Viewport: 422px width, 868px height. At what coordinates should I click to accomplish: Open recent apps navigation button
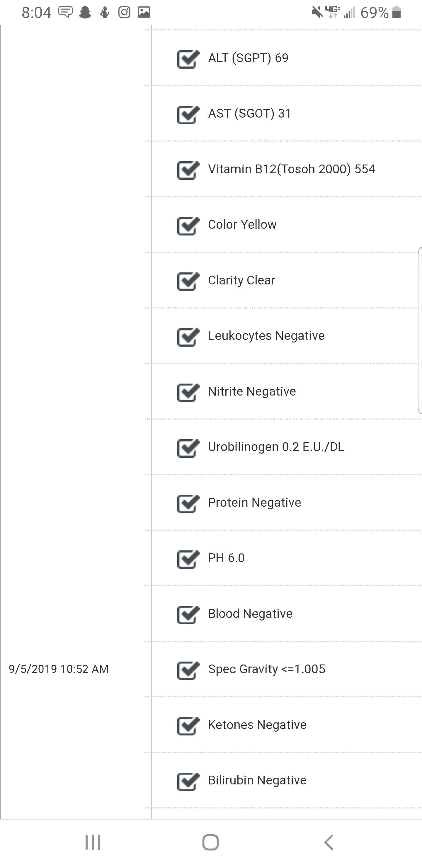93,842
